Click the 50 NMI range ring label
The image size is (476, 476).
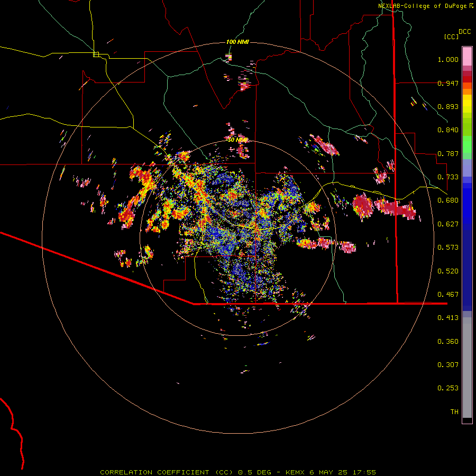pos(237,140)
